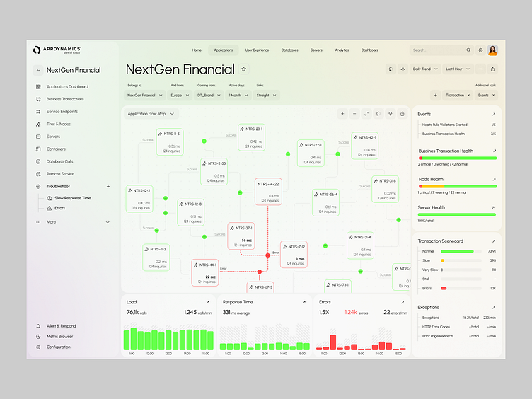Open the Analytics tab
532x399 pixels.
pyautogui.click(x=342, y=50)
